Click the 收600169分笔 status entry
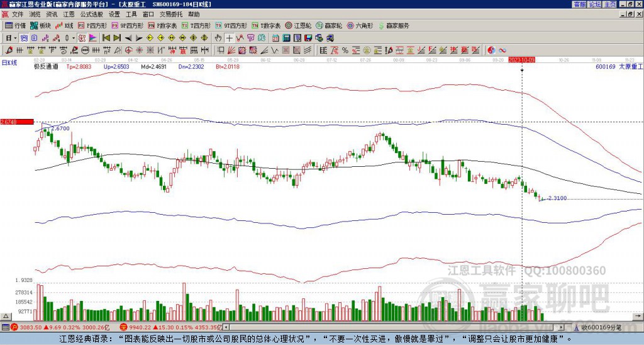 [599, 327]
